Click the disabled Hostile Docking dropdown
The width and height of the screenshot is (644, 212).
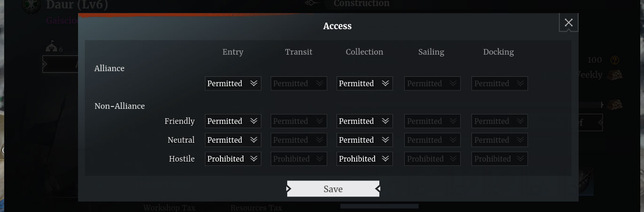tap(500, 159)
